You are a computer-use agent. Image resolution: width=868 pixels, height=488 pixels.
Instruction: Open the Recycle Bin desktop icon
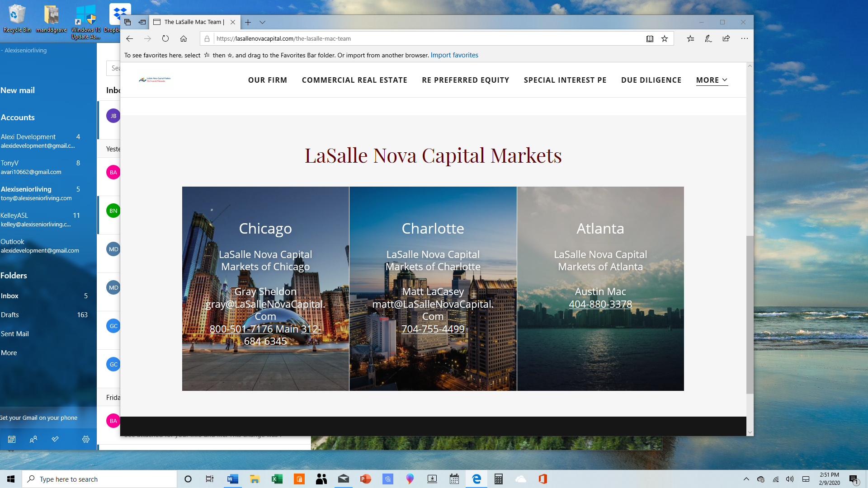(17, 19)
